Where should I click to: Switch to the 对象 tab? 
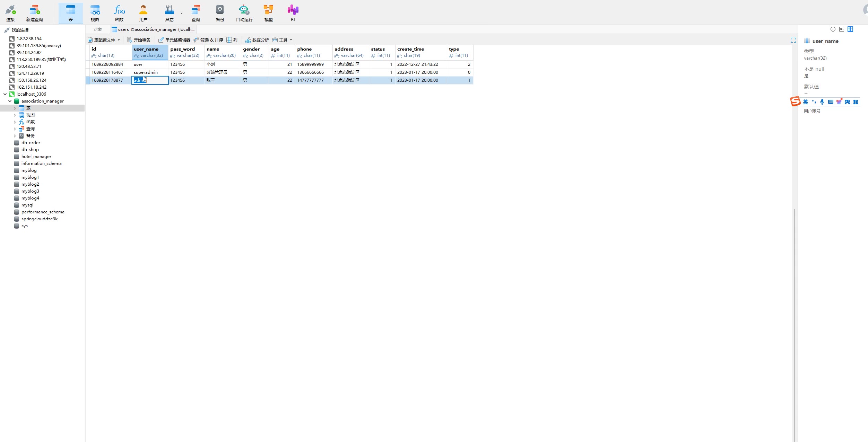pos(97,29)
